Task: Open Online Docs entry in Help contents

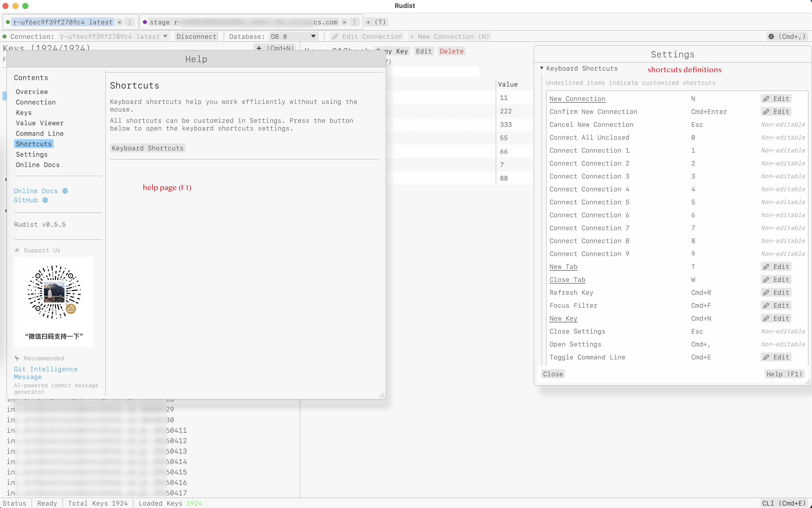Action: click(38, 165)
